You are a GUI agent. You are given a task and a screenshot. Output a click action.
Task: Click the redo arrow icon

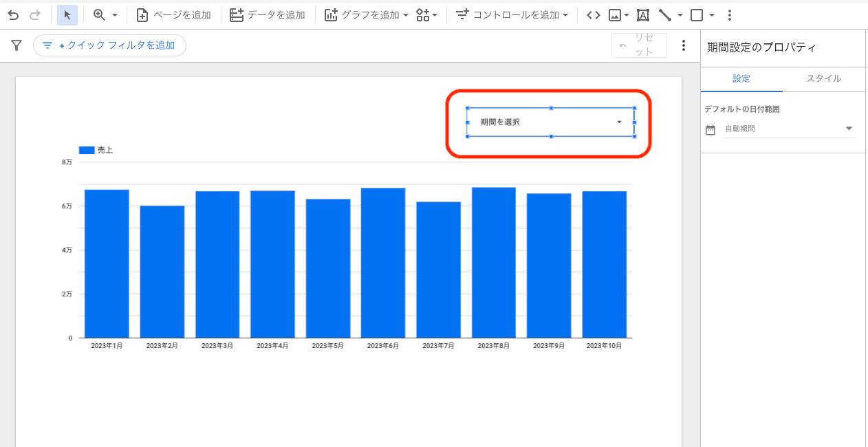click(x=35, y=14)
